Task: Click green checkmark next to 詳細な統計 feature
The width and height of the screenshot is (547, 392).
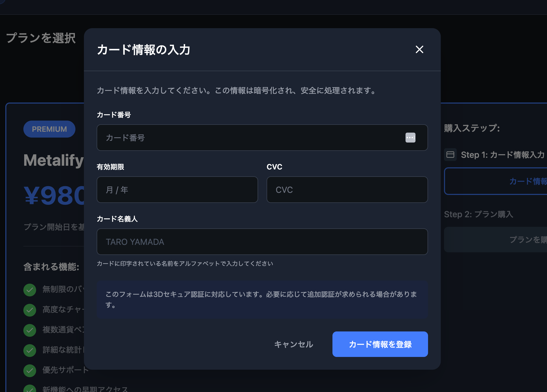Action: pyautogui.click(x=30, y=350)
